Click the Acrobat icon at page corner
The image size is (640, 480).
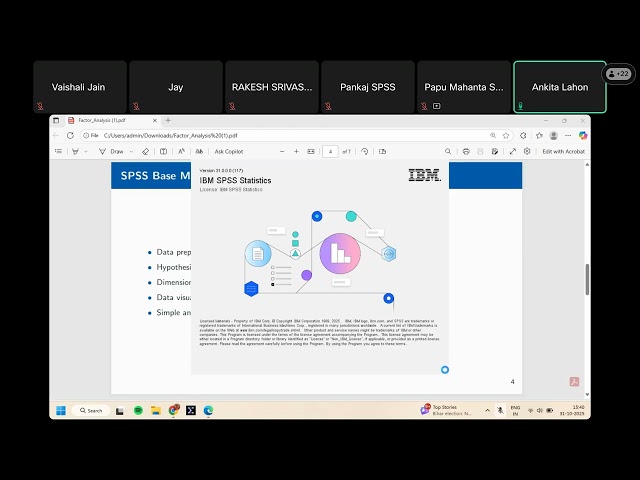tap(574, 382)
